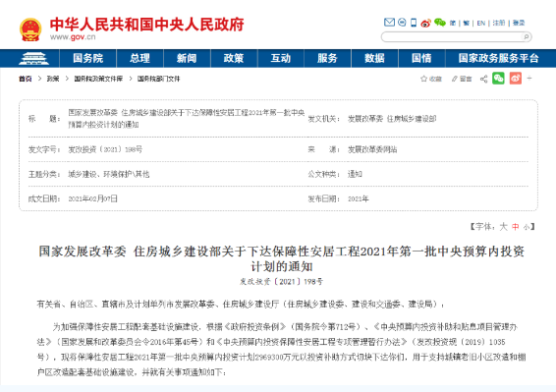Screen dimensions: 556x392
Task: Click the title text in the info table
Action: pos(187,119)
